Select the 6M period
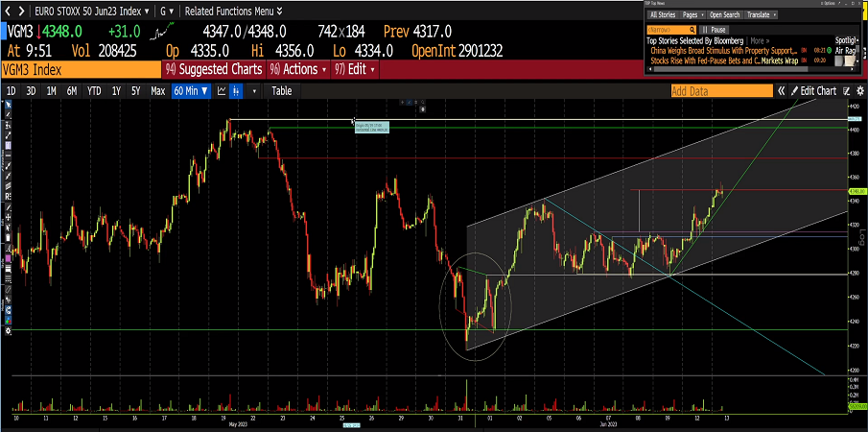This screenshot has width=868, height=432. click(72, 91)
